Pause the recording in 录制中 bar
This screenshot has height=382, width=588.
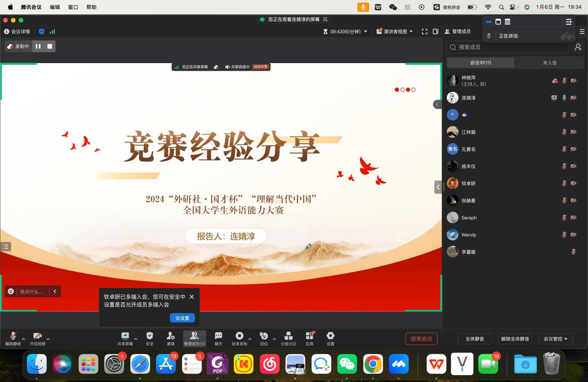click(38, 46)
